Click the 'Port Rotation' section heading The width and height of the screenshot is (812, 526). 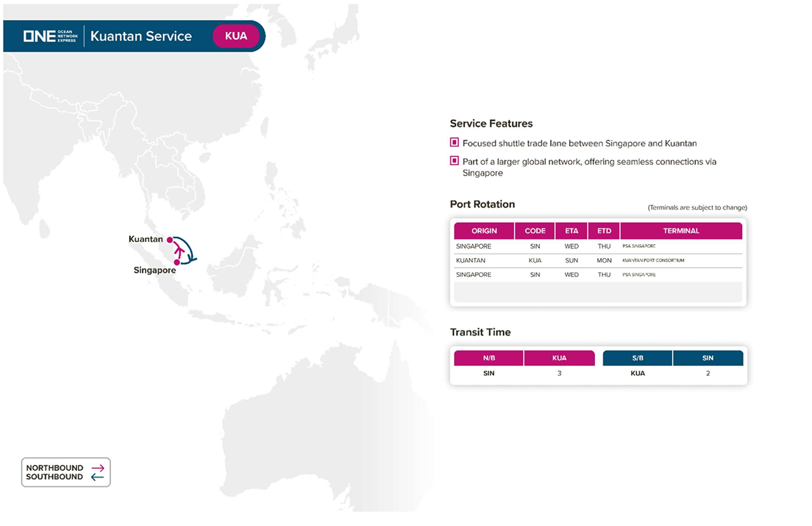(482, 204)
